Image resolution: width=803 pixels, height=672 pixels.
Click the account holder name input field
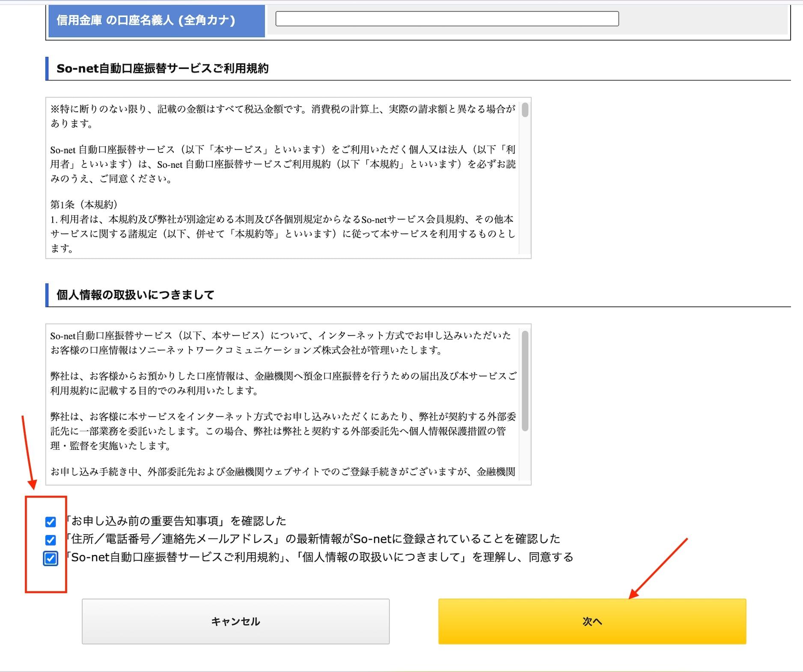[x=447, y=19]
